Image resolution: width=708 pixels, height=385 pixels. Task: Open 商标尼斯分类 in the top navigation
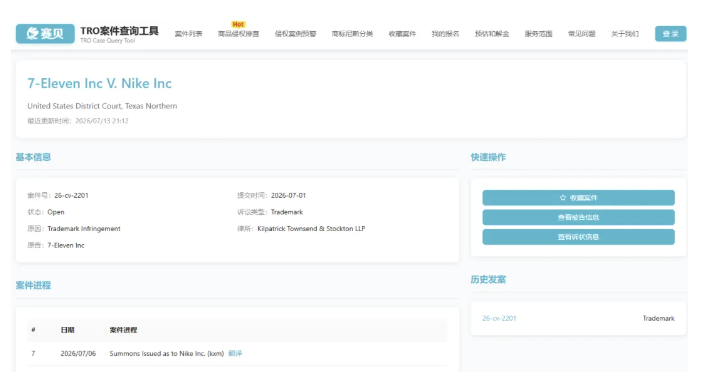pyautogui.click(x=352, y=34)
